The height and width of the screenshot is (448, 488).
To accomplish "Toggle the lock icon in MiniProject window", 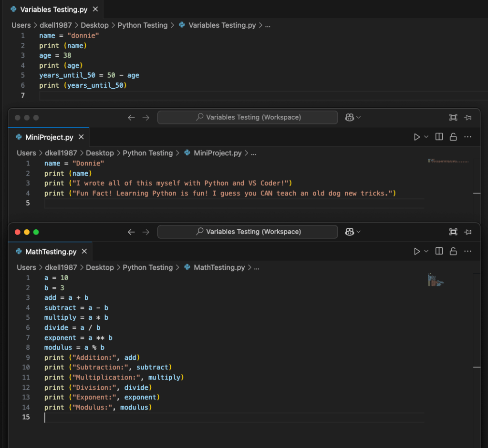I will 453,137.
